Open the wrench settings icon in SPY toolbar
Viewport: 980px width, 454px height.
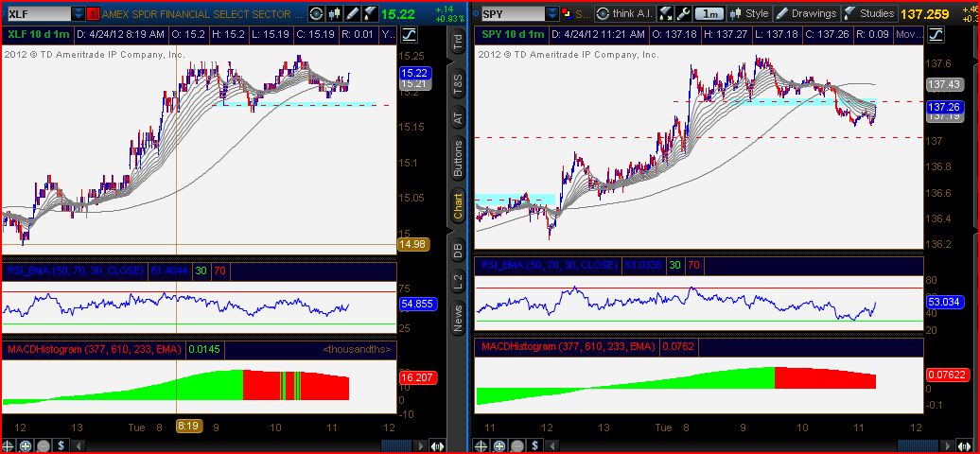(x=683, y=13)
